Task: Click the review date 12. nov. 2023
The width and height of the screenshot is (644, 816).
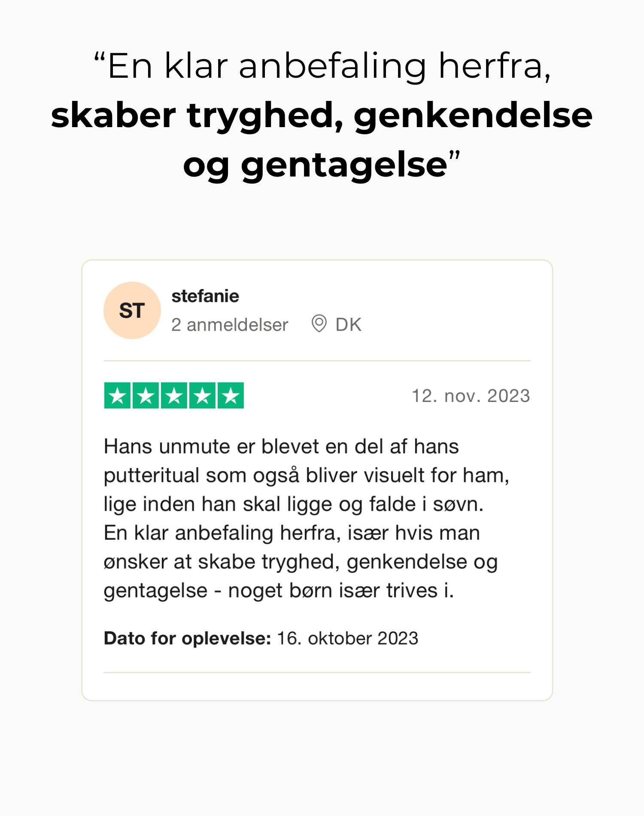Action: 471,396
